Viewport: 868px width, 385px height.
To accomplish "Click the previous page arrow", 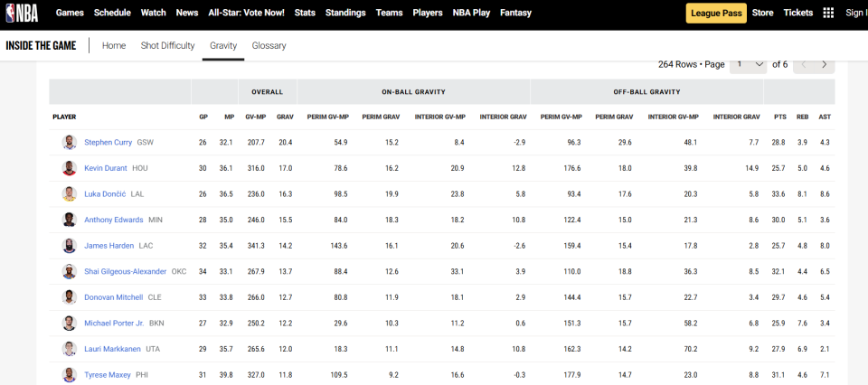I will tap(804, 64).
